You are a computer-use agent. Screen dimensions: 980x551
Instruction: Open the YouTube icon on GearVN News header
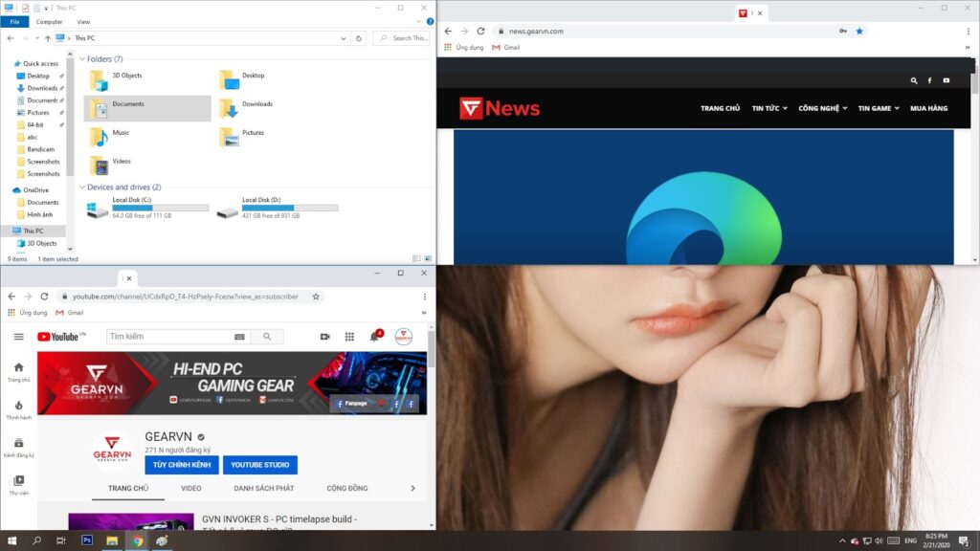click(x=947, y=80)
